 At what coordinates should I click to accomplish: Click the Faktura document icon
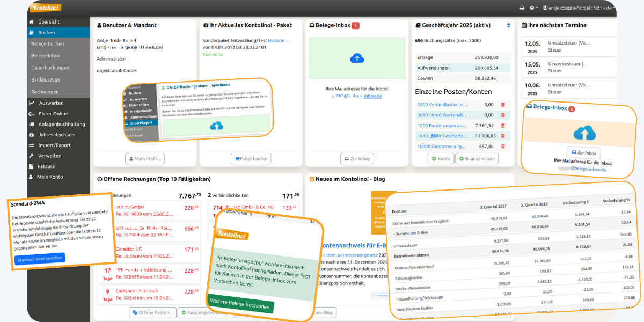[x=32, y=166]
